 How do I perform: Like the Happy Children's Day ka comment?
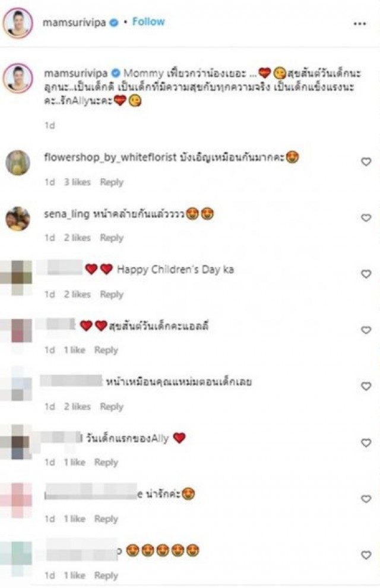click(x=366, y=274)
